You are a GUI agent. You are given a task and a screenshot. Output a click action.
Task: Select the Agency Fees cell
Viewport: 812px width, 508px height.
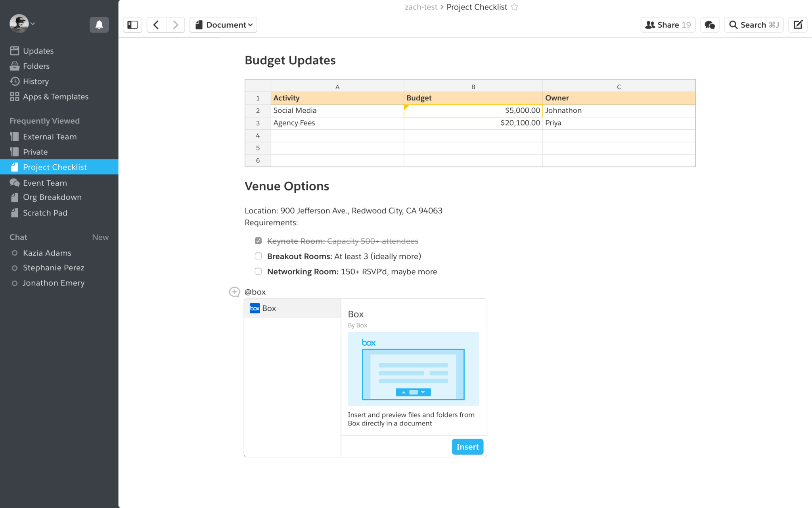pyautogui.click(x=337, y=123)
